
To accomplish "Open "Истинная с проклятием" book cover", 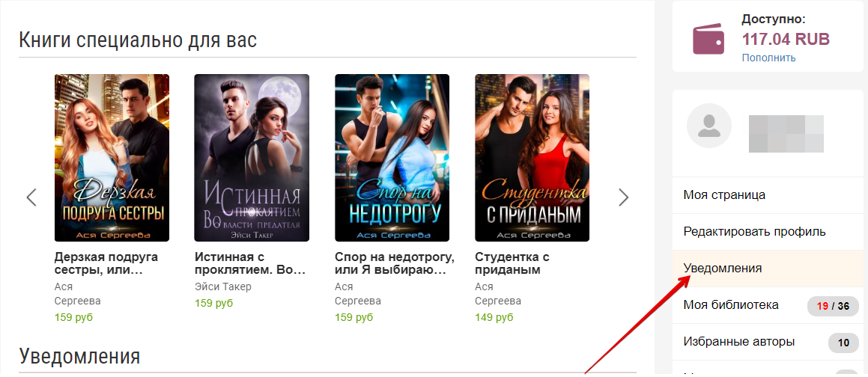I will coord(252,158).
